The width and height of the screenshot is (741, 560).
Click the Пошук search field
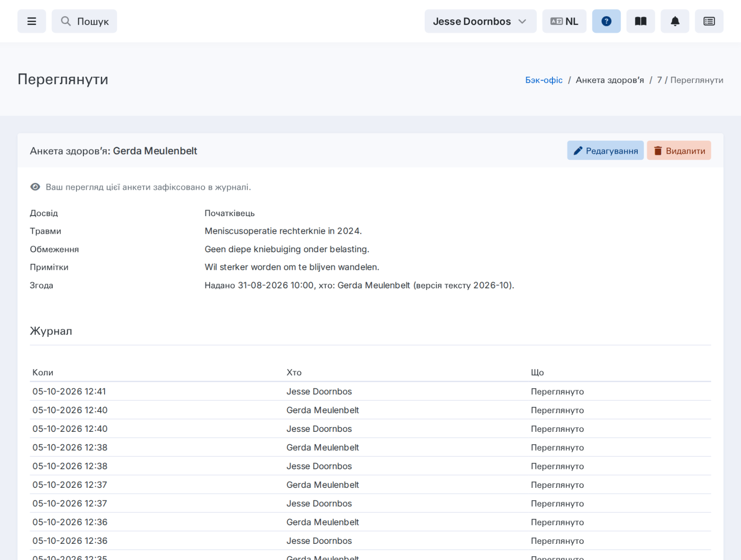tap(84, 21)
